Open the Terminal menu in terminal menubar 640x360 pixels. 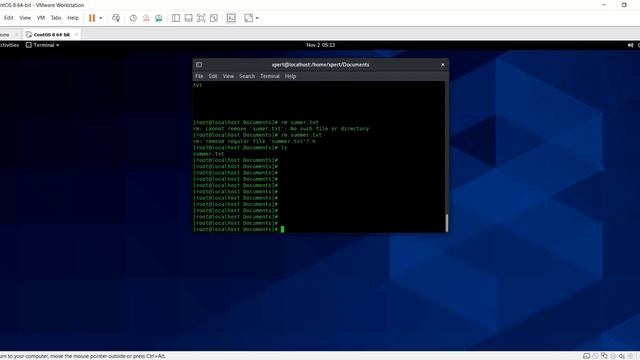click(x=270, y=76)
